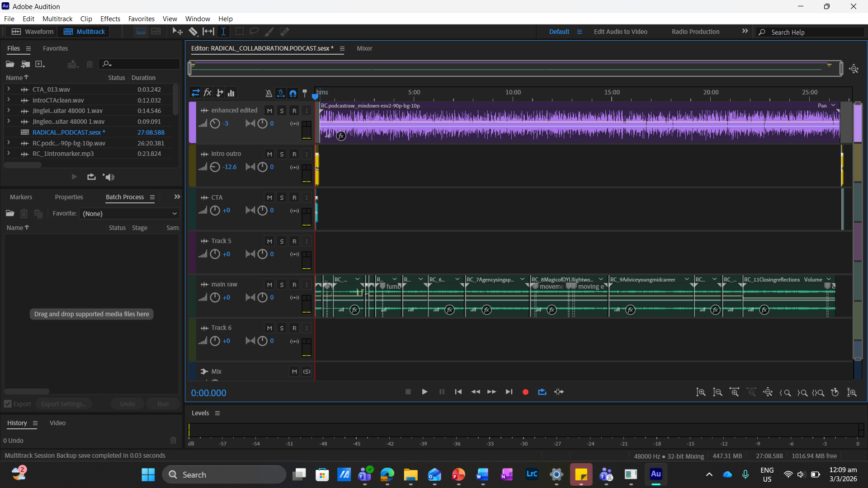Image resolution: width=868 pixels, height=488 pixels.
Task: Select the Time Selection tool
Action: [x=223, y=32]
